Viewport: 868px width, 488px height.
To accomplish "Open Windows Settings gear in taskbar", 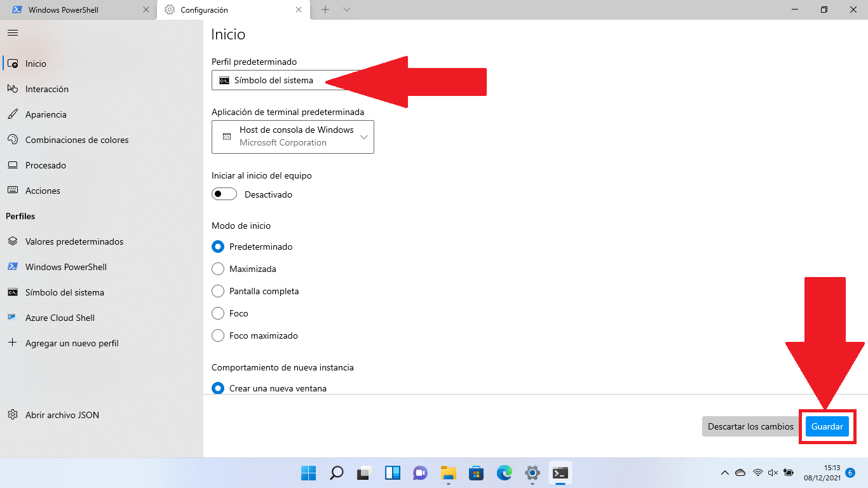I will (x=532, y=473).
